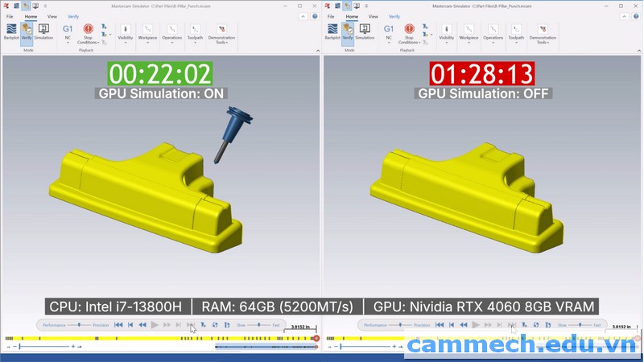Image resolution: width=644 pixels, height=362 pixels.
Task: Open File menu in left window
Action: click(x=10, y=16)
